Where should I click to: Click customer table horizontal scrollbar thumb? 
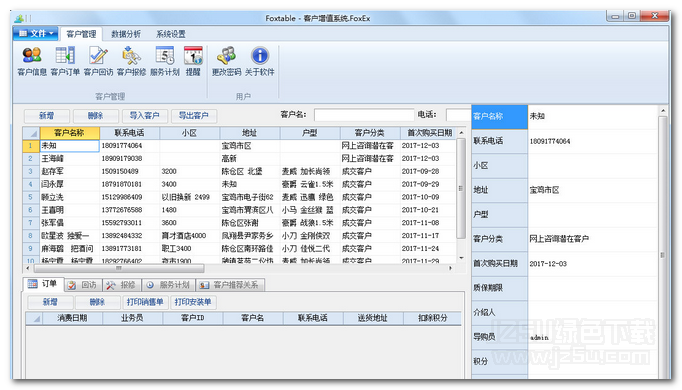[x=118, y=268]
